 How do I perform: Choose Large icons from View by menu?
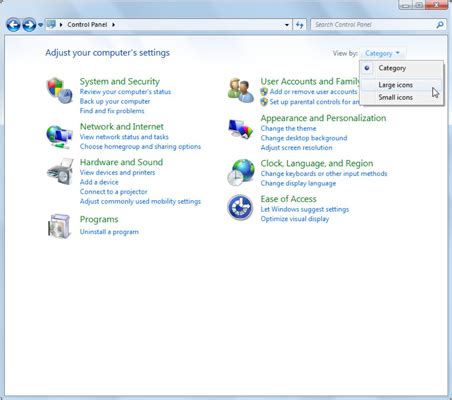coord(401,85)
